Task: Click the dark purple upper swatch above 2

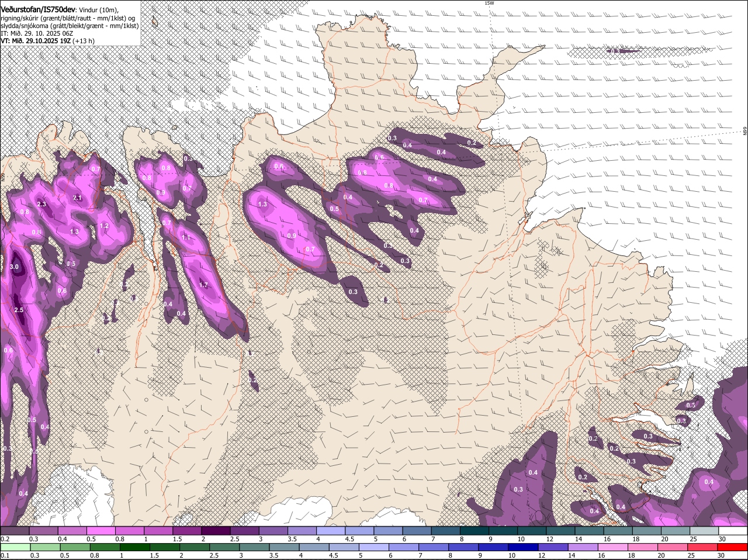Action: point(216,531)
